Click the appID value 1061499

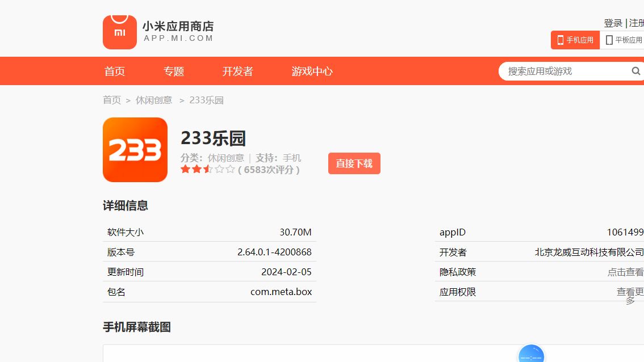(x=625, y=232)
